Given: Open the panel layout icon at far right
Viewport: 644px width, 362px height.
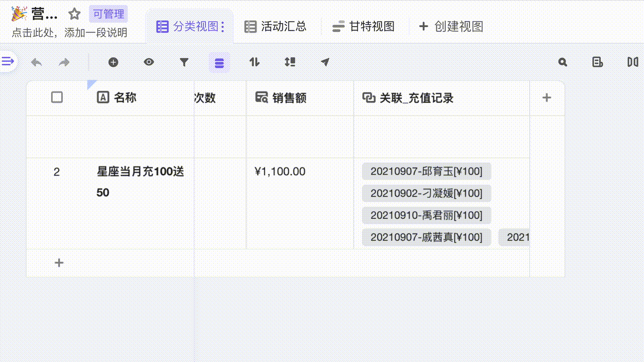Looking at the screenshot, I should pos(632,62).
